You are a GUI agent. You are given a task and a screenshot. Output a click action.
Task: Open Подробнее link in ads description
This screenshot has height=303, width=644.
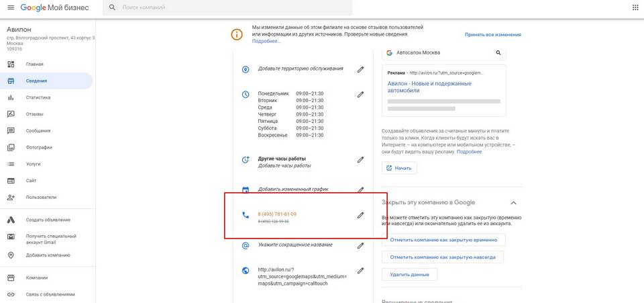469,152
